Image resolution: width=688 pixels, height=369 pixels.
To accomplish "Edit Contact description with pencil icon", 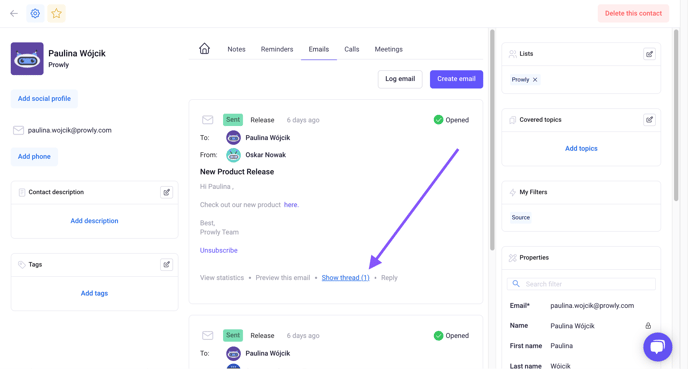I will [166, 192].
